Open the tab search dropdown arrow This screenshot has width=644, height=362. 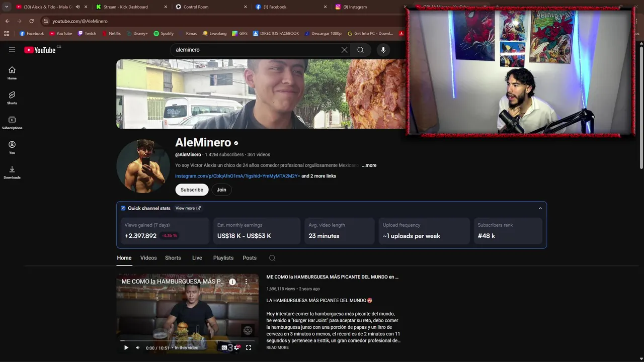pos(7,7)
